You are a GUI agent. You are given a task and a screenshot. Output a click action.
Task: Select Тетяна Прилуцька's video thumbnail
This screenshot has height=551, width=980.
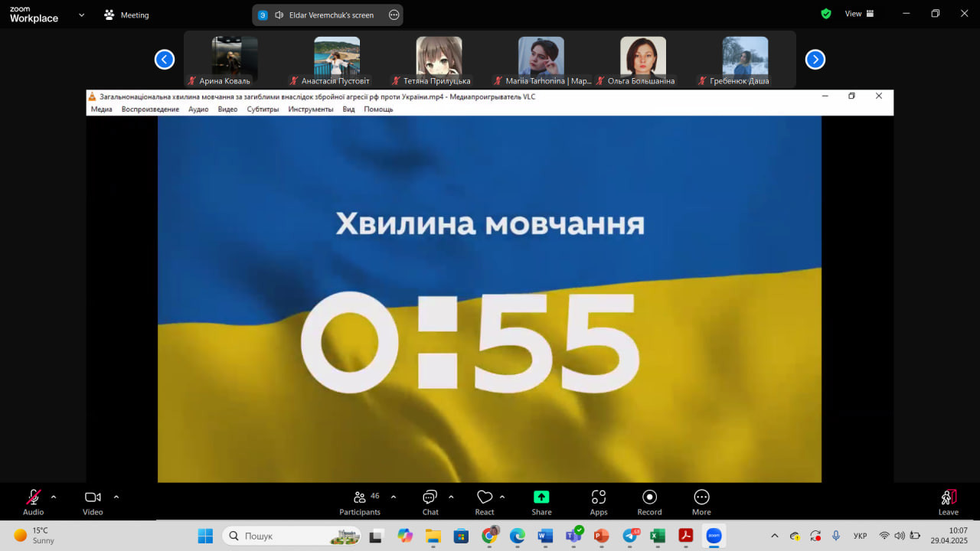pos(439,60)
